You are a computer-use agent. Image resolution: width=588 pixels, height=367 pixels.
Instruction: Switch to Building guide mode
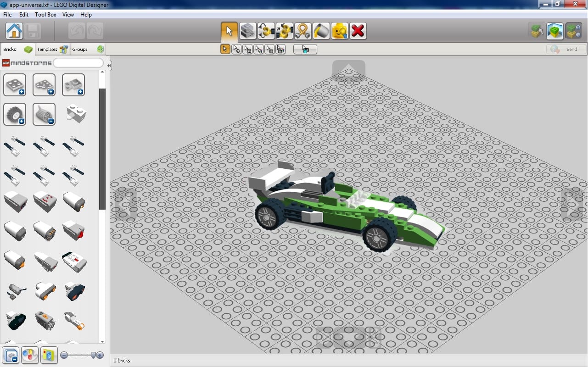[574, 31]
